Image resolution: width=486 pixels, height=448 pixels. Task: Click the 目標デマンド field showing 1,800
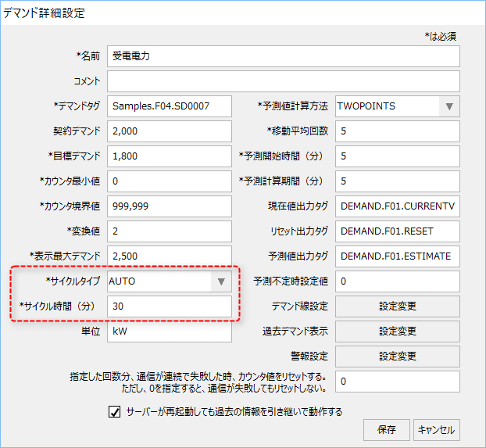(170, 156)
